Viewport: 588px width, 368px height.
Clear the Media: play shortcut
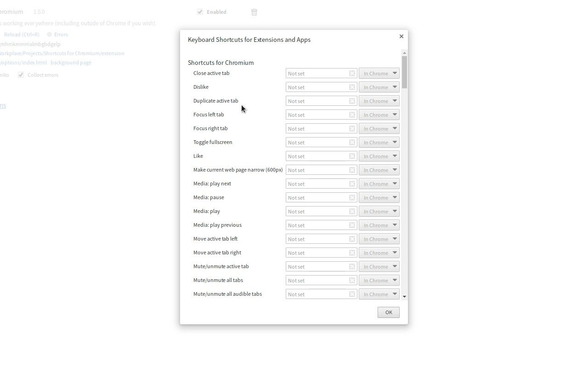(352, 212)
